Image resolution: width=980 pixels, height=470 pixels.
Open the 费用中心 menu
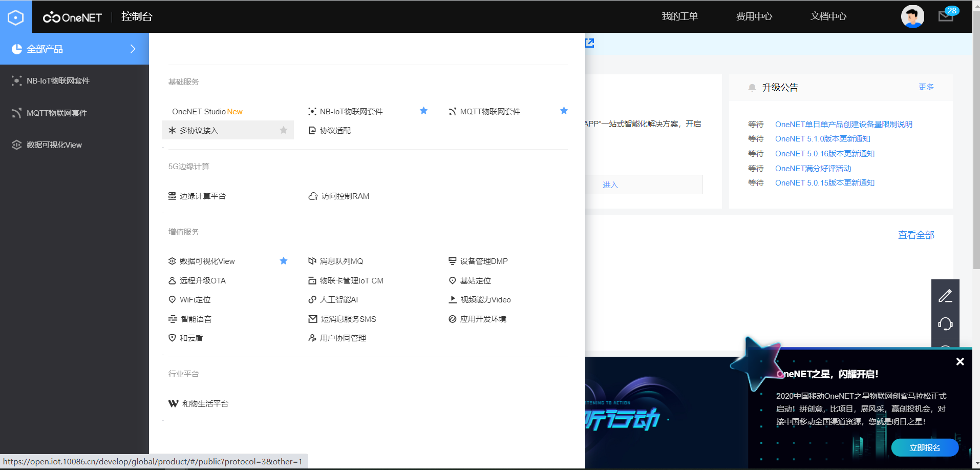coord(753,16)
